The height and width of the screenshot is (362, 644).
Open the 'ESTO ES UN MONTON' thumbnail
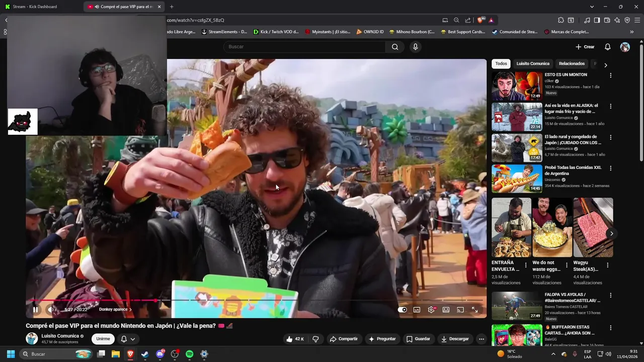click(x=517, y=85)
